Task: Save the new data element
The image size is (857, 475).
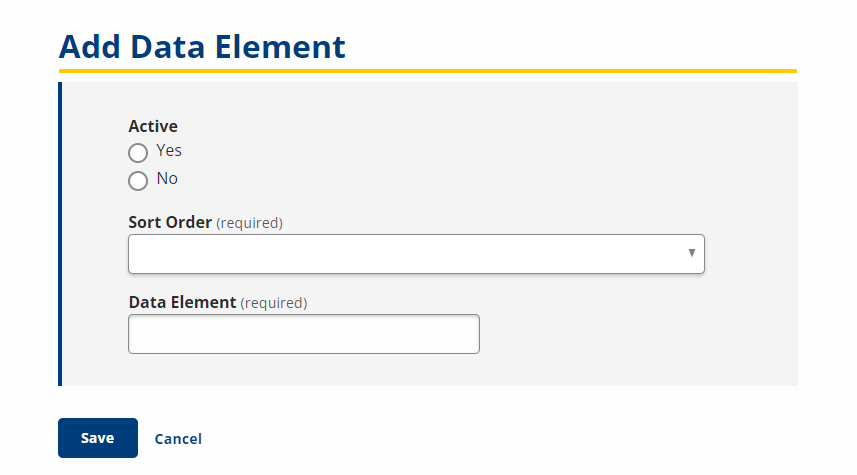Action: coord(98,438)
